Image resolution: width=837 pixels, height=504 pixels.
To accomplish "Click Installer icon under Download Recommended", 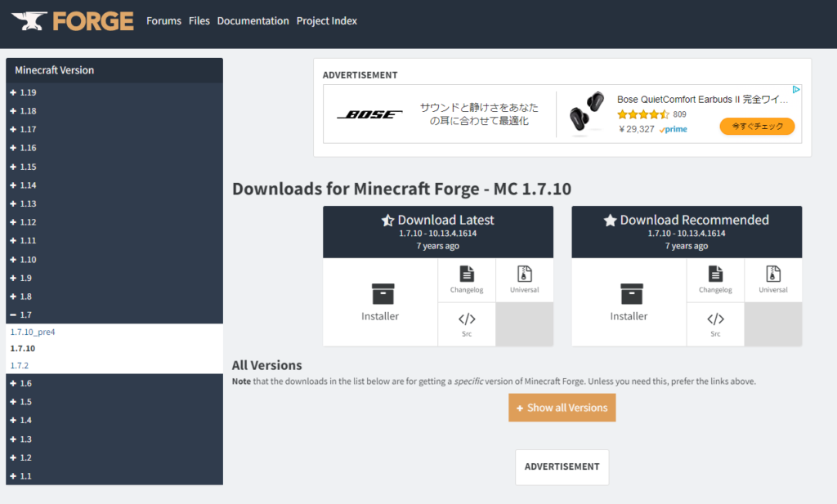I will pyautogui.click(x=632, y=294).
